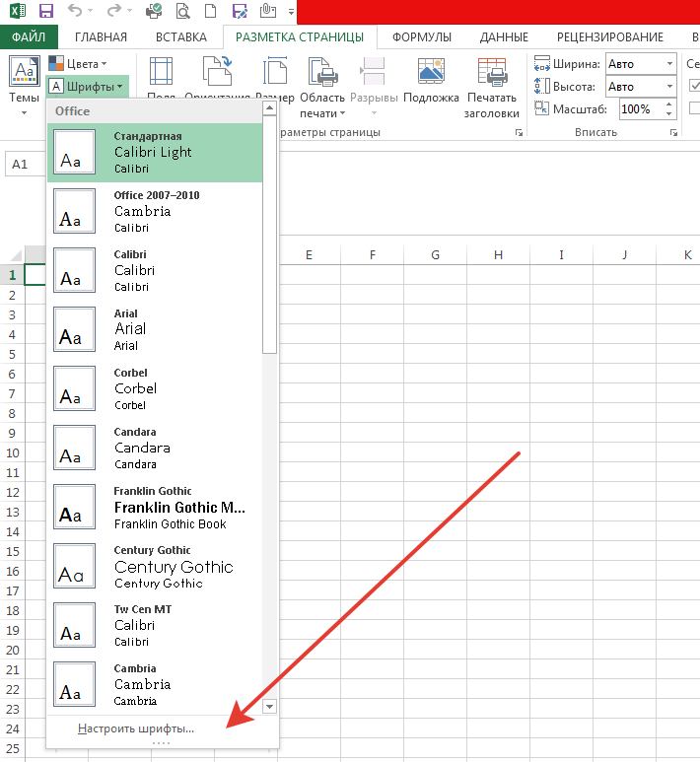Click the Разрывы page breaks button

374,87
